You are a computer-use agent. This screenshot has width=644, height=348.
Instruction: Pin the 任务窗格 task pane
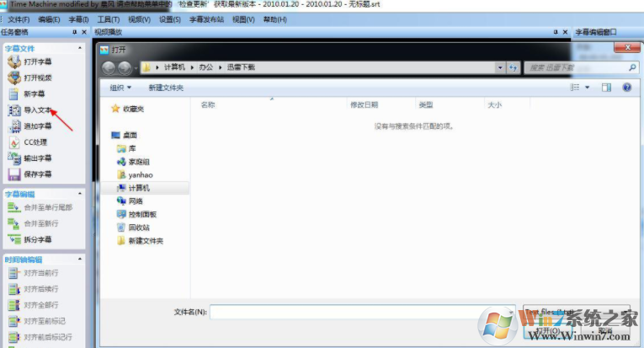coord(74,32)
